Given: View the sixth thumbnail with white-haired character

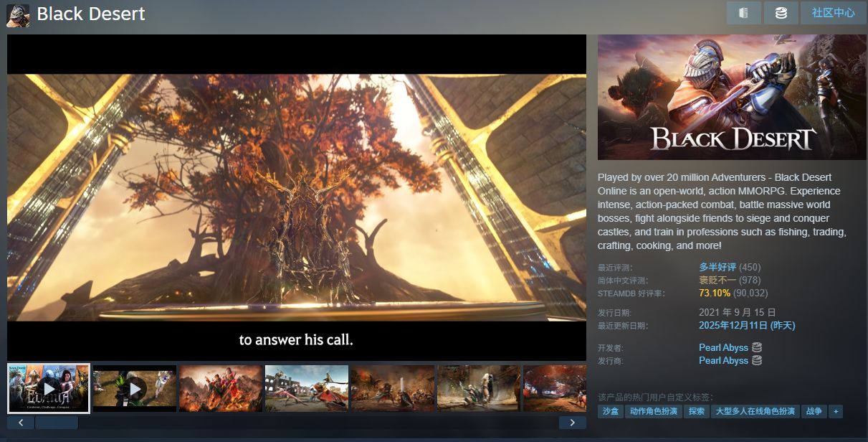Looking at the screenshot, I should coord(479,388).
